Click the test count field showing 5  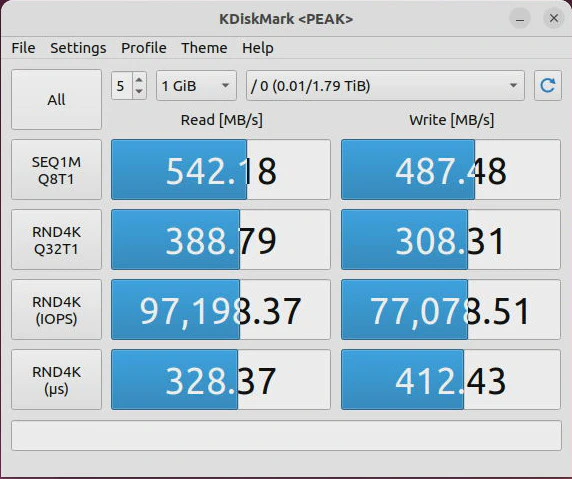[122, 86]
